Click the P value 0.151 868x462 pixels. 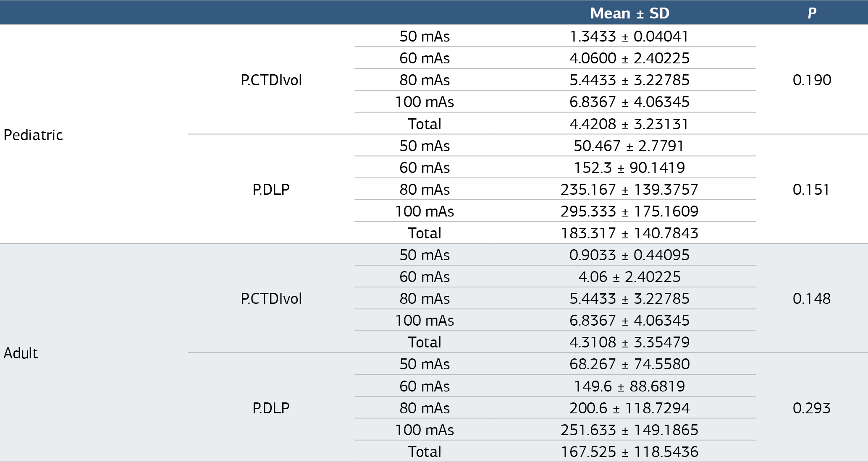(x=811, y=190)
